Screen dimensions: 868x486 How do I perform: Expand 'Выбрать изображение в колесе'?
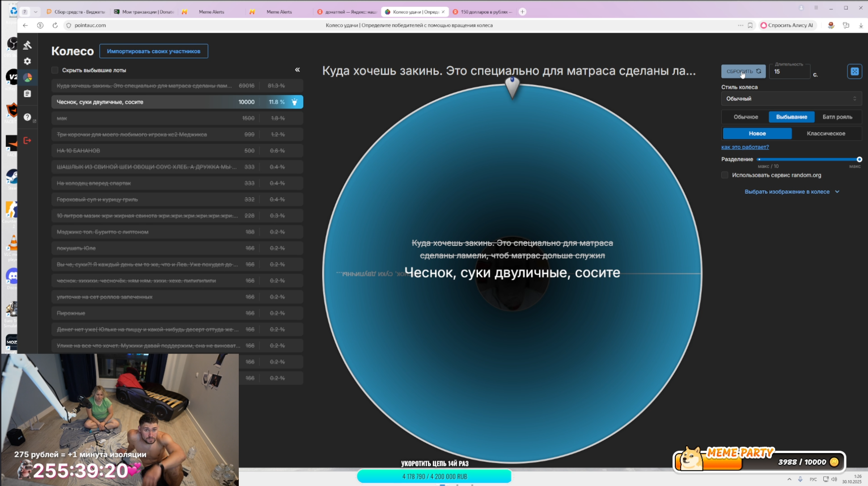(x=791, y=192)
